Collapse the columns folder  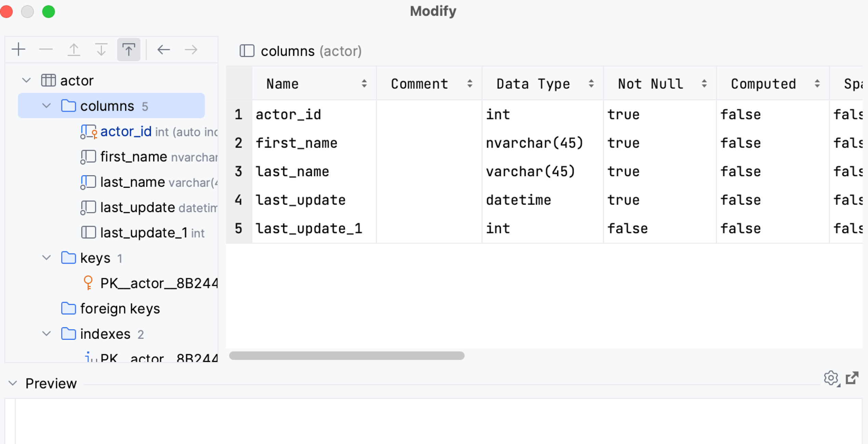click(x=46, y=106)
